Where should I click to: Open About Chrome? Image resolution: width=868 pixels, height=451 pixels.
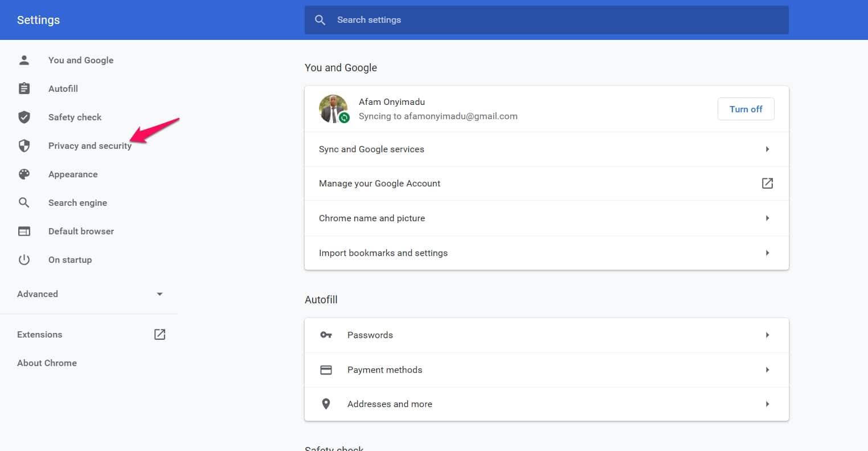47,363
